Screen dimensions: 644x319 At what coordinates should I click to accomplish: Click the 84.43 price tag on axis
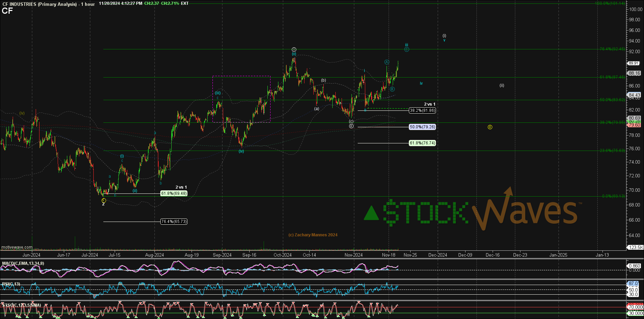pyautogui.click(x=634, y=95)
